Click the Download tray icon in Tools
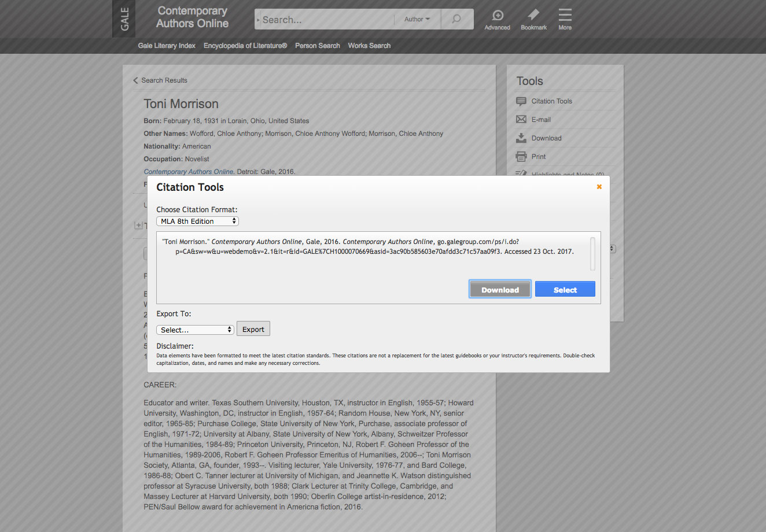The image size is (766, 532). (521, 138)
